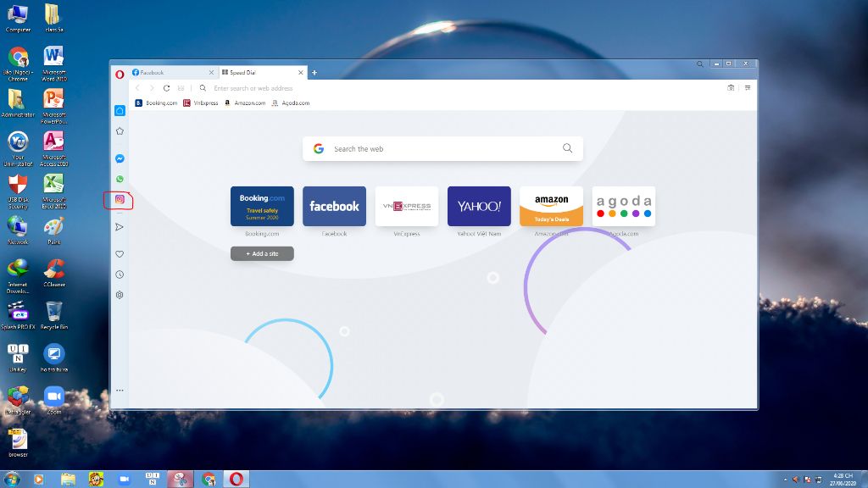
Task: Open WhatsApp in the Opera sidebar
Action: pos(120,180)
